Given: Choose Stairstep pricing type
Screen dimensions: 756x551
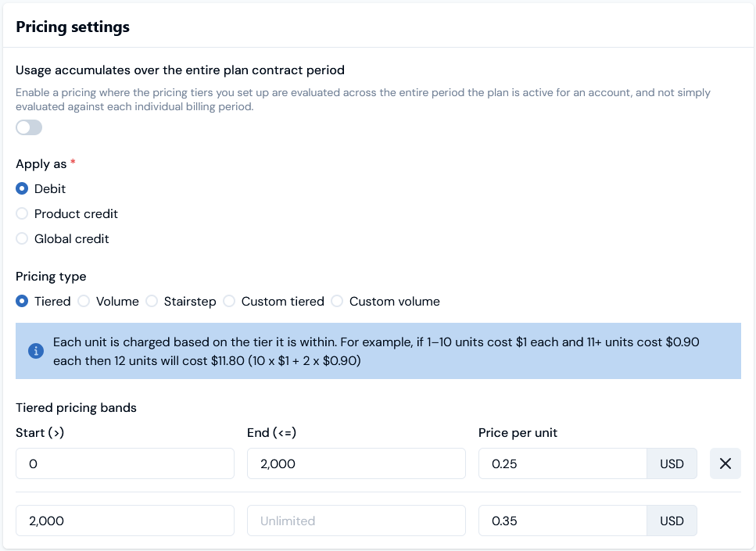Looking at the screenshot, I should click(152, 302).
